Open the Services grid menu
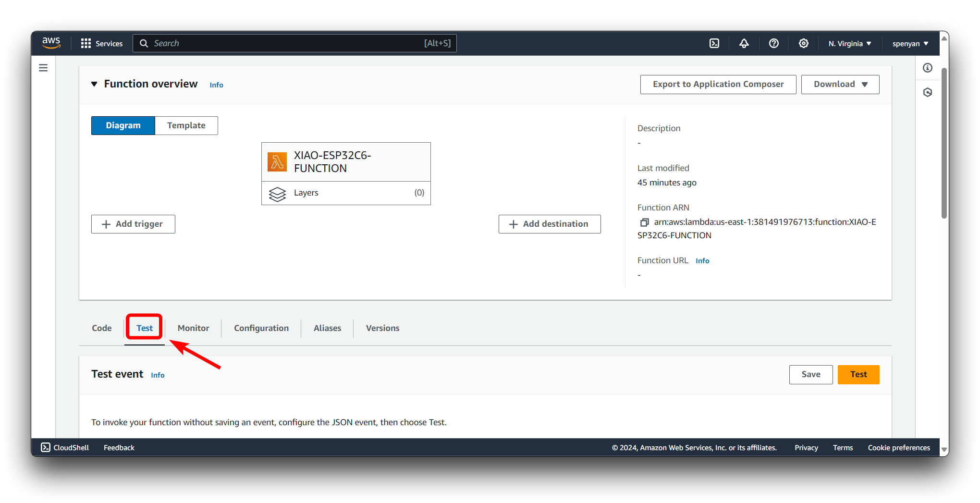 point(101,43)
